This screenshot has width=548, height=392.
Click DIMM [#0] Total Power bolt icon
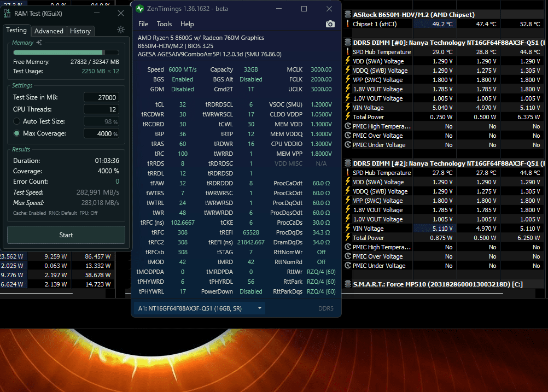tap(348, 116)
